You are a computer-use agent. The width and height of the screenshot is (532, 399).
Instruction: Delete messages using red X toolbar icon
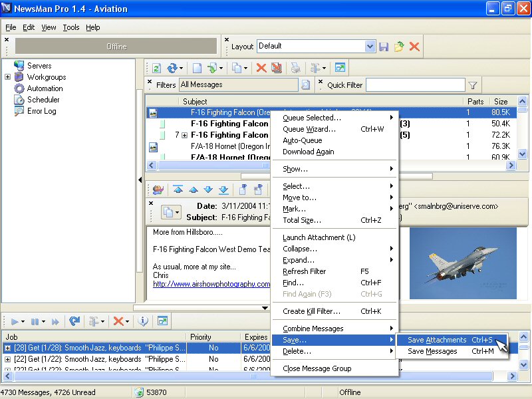coord(261,68)
